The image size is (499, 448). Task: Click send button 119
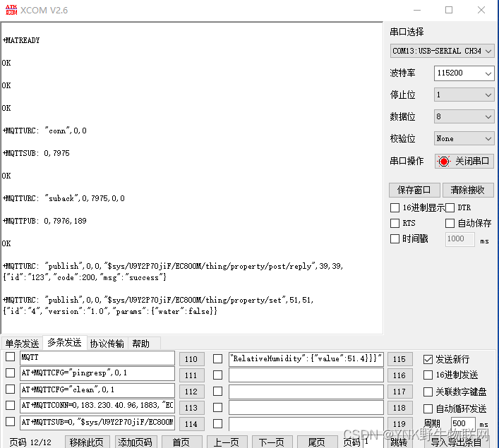(x=399, y=424)
